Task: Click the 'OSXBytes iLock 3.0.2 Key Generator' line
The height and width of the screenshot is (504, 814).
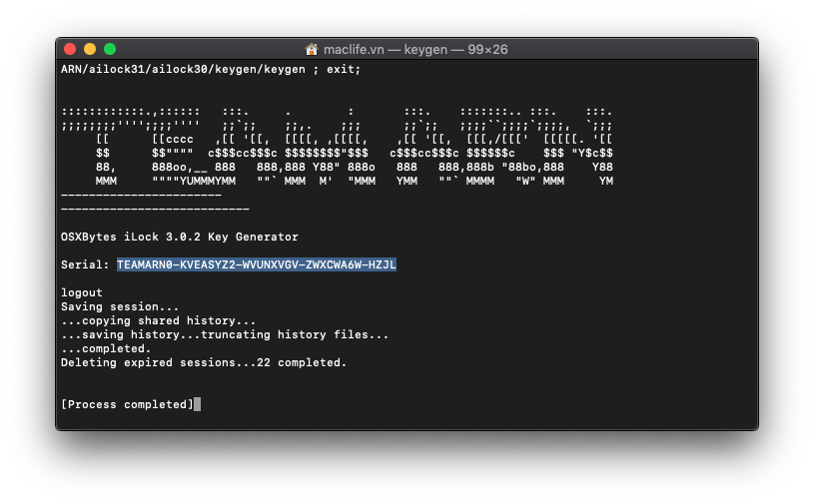Action: (179, 237)
